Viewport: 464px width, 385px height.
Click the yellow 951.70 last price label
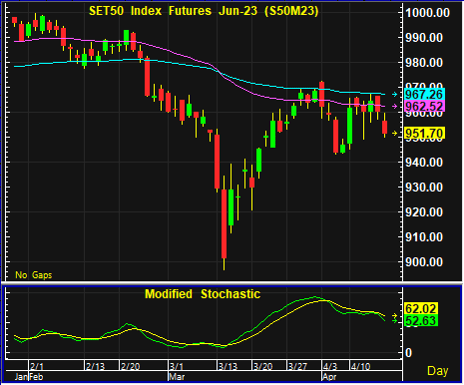coord(424,134)
